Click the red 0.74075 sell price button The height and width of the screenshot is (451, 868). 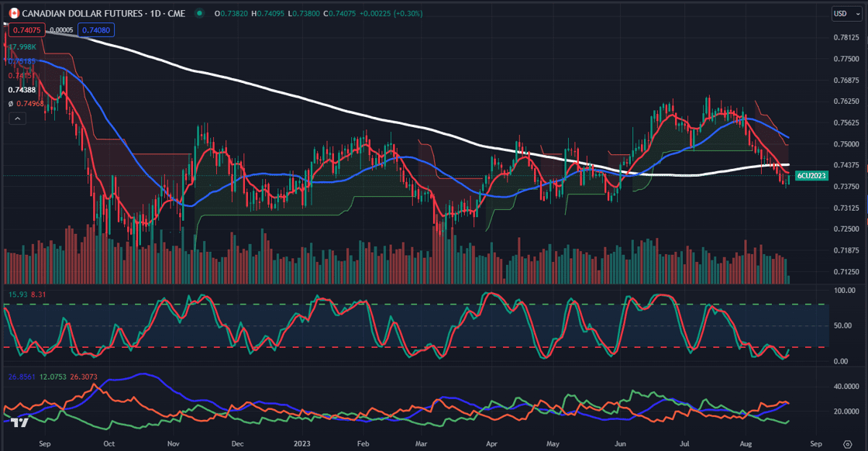coord(27,30)
